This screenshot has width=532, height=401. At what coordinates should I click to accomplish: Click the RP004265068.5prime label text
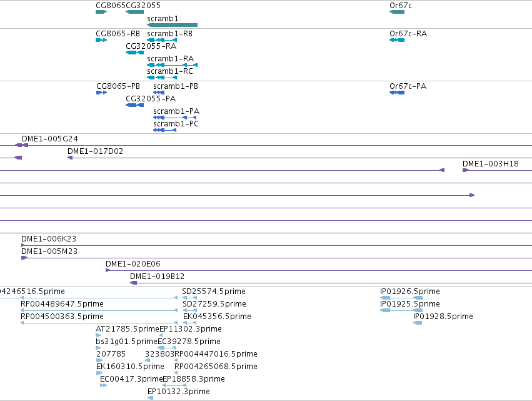point(216,367)
